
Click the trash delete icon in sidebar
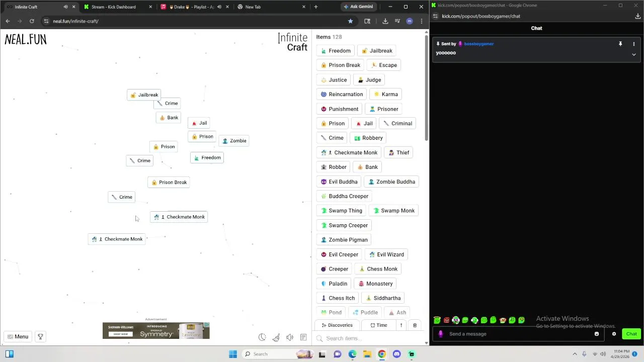tap(415, 325)
